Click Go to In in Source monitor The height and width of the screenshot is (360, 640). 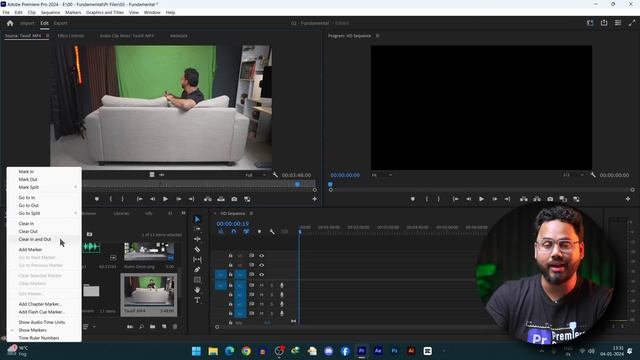pos(140,199)
